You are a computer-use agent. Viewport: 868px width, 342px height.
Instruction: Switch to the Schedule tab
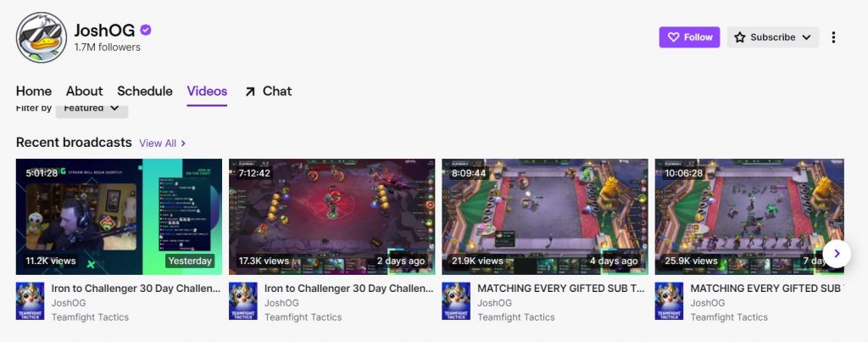point(145,91)
